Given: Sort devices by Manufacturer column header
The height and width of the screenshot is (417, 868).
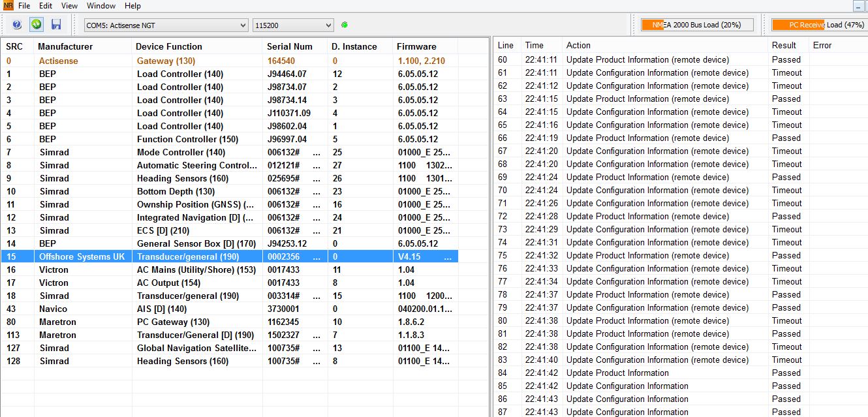Looking at the screenshot, I should point(65,46).
